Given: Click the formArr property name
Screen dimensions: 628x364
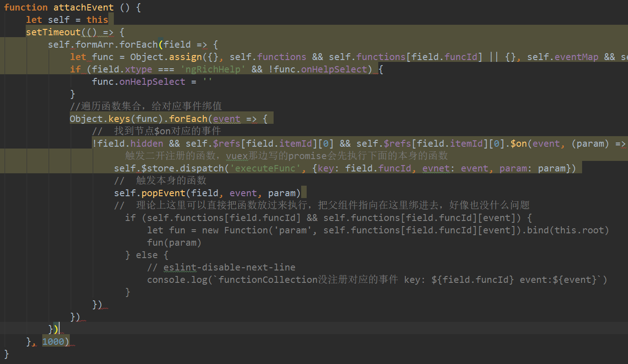Looking at the screenshot, I should [95, 44].
